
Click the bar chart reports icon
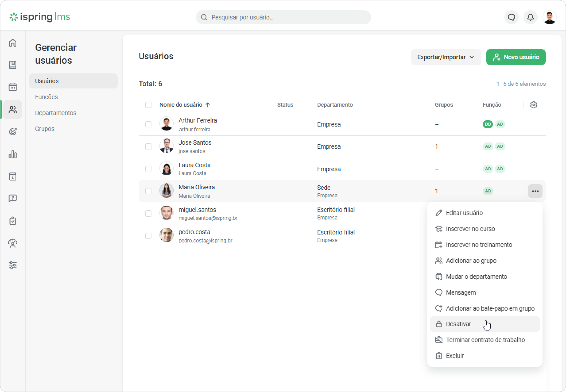pyautogui.click(x=13, y=154)
